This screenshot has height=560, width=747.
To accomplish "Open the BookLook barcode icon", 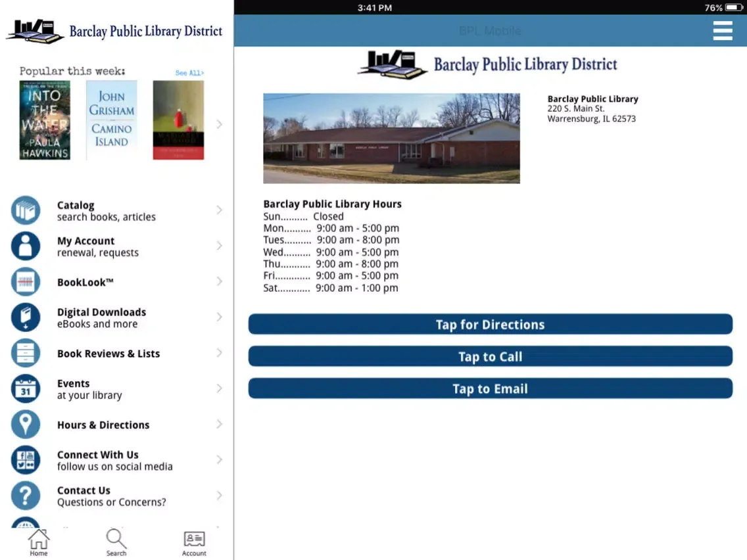I will (26, 281).
